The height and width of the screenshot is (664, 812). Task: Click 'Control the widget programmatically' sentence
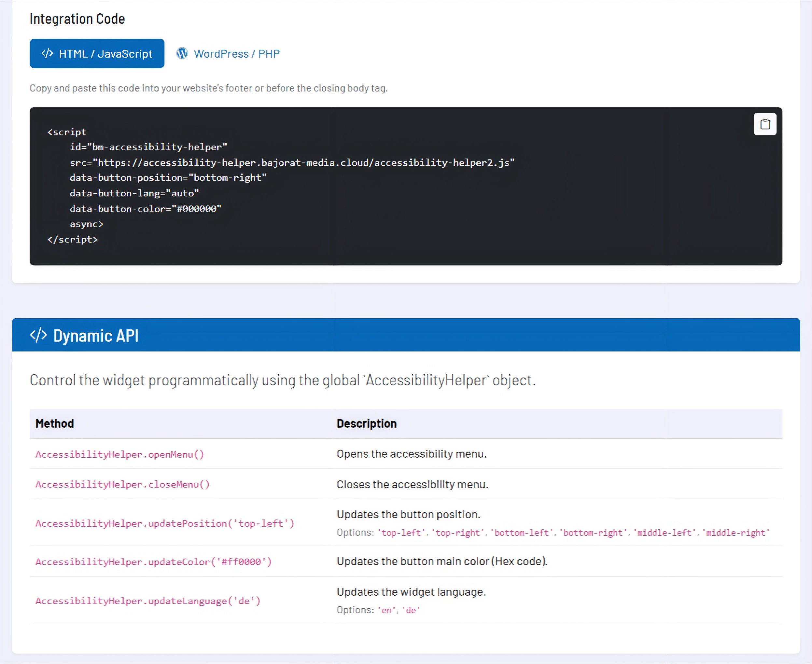283,380
